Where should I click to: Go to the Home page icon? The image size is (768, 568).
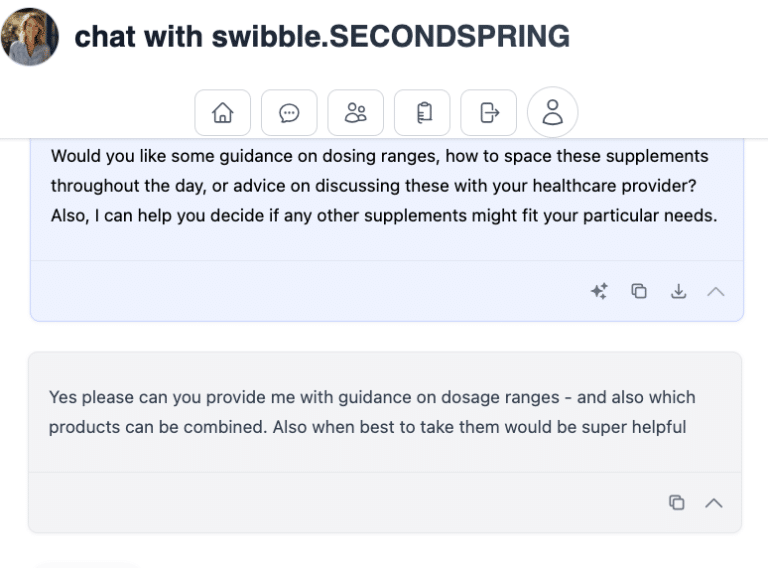tap(222, 113)
